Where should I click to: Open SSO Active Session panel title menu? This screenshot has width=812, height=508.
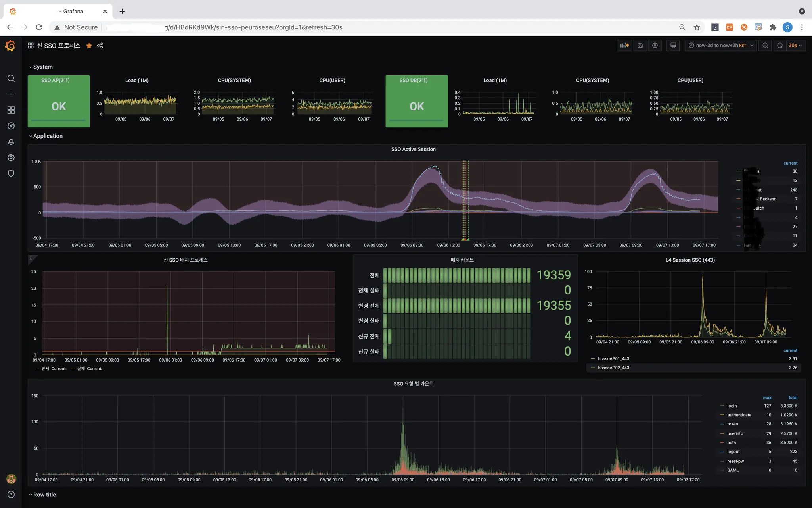pos(413,149)
